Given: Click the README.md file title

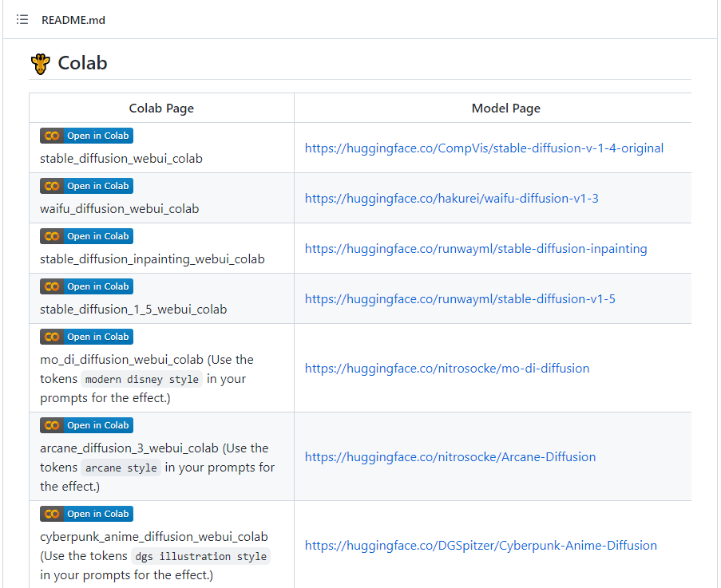Looking at the screenshot, I should pos(73,20).
